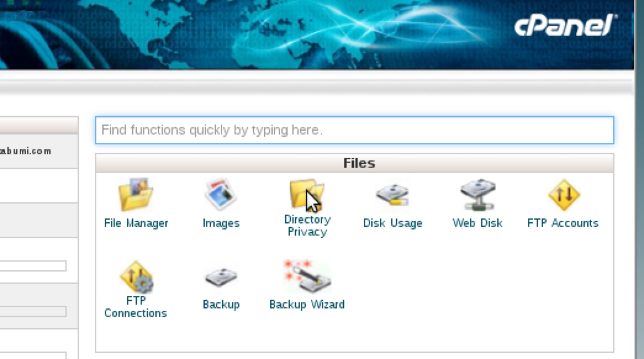Click the Directory Privacy text link
644x359 pixels.
(307, 225)
